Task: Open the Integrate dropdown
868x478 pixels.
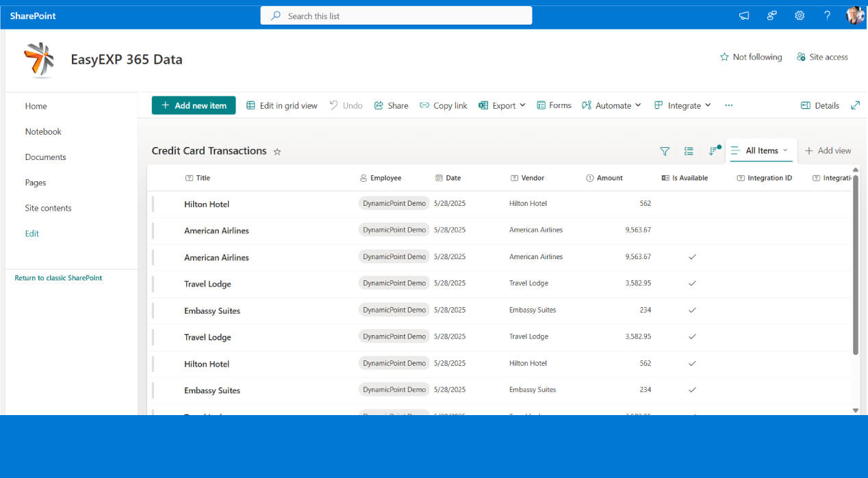Action: (x=683, y=105)
